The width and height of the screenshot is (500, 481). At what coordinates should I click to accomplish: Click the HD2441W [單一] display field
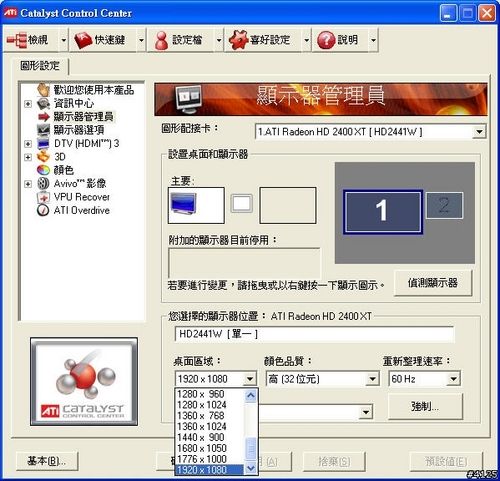(x=314, y=334)
